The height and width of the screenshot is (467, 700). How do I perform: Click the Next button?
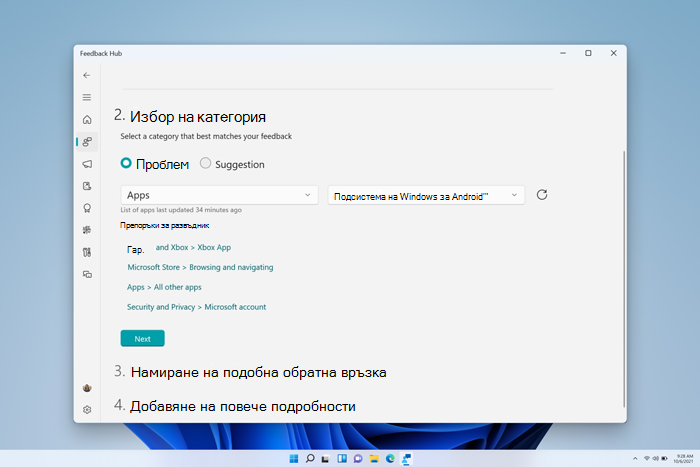142,338
